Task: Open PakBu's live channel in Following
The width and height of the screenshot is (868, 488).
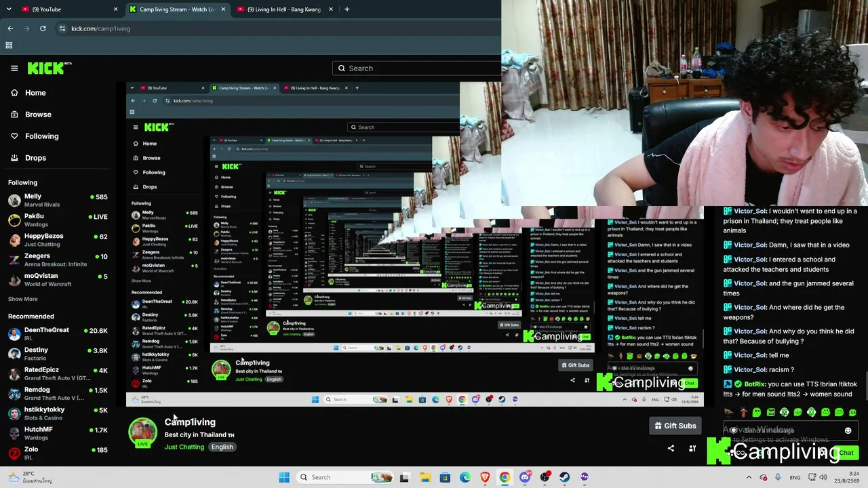Action: click(58, 220)
